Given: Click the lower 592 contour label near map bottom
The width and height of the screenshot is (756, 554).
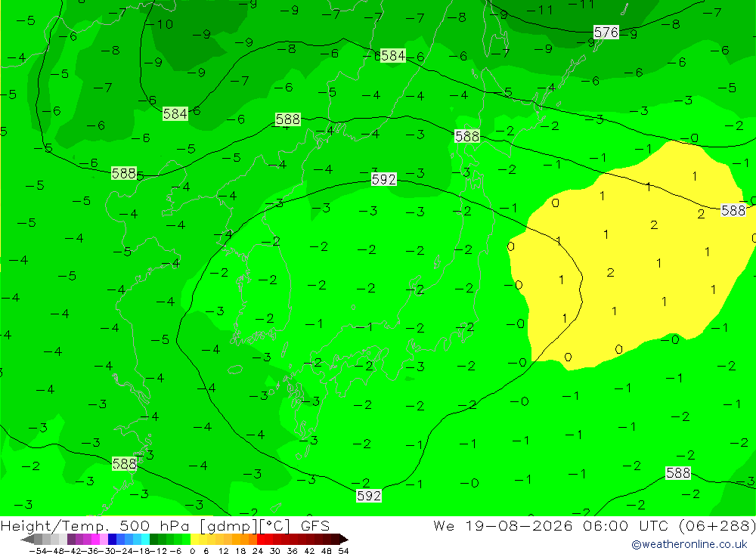Looking at the screenshot, I should [369, 496].
